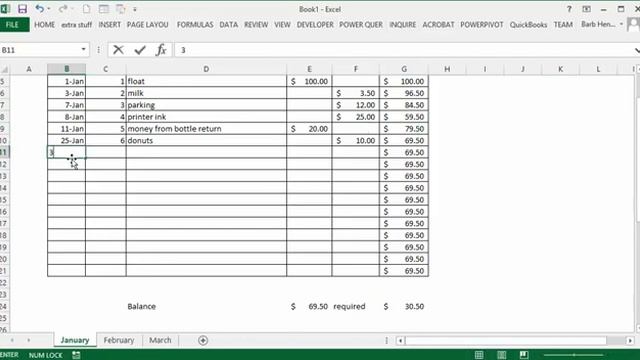Open Ribbon Display Options icon

[587, 9]
